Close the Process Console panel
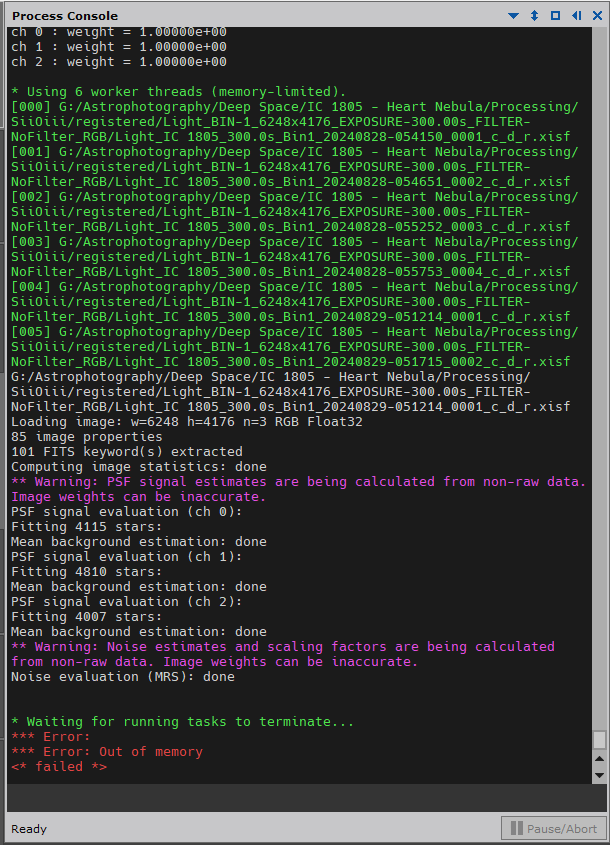610x845 pixels. [598, 16]
